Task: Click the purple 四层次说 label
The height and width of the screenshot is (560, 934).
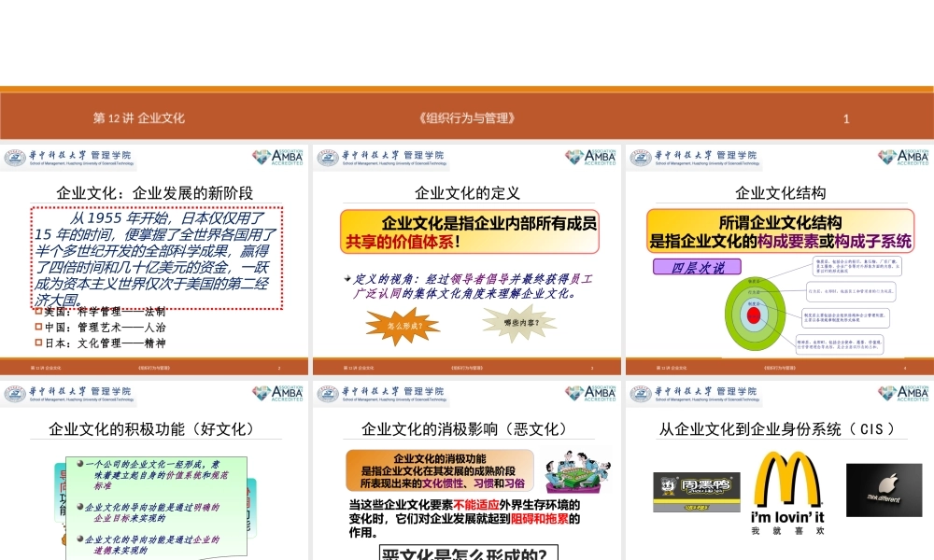Action: 699,268
